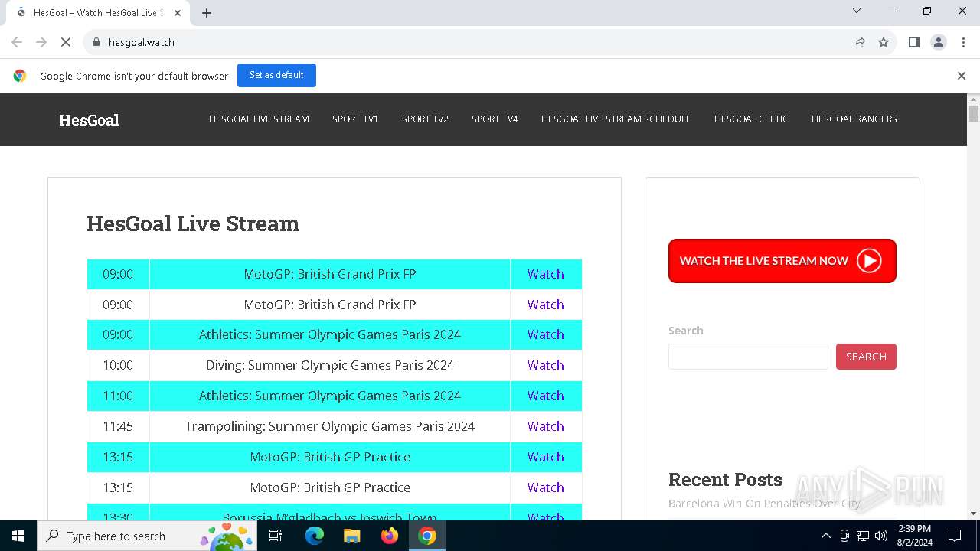Open the Windows Start menu
The image size is (980, 551).
point(18,536)
